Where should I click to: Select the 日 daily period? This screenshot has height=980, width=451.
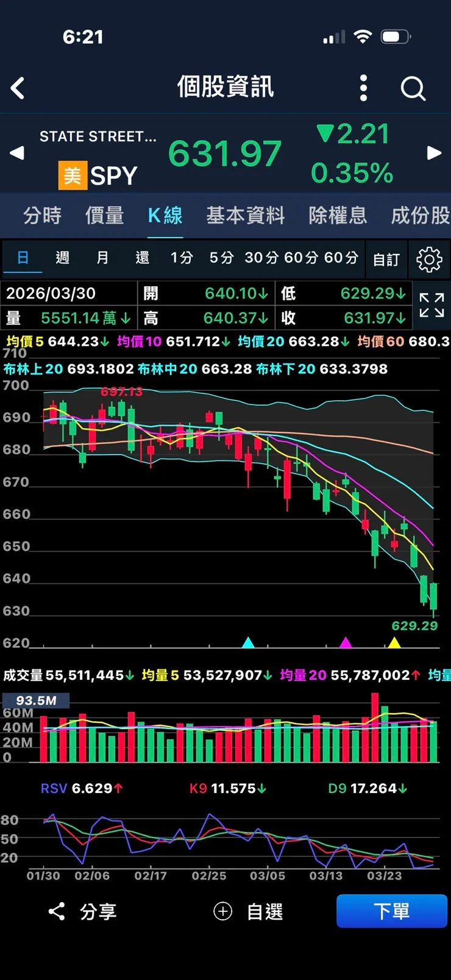click(23, 258)
